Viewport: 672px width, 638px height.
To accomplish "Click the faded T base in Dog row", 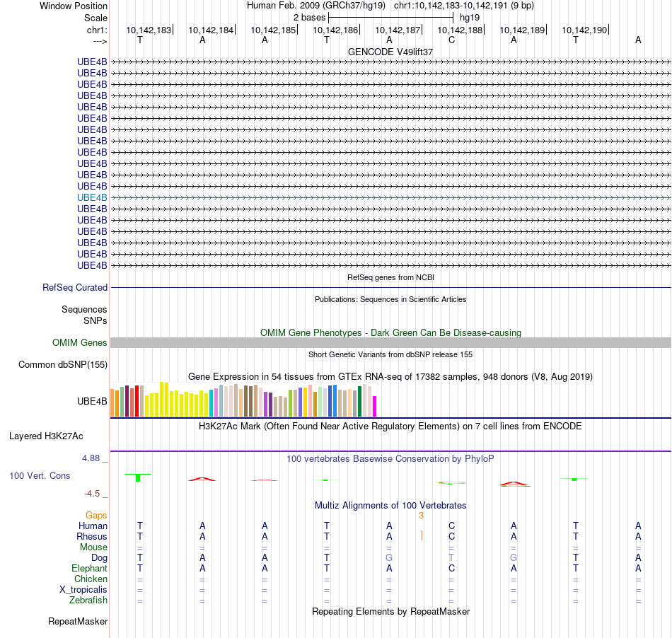I will pos(451,557).
